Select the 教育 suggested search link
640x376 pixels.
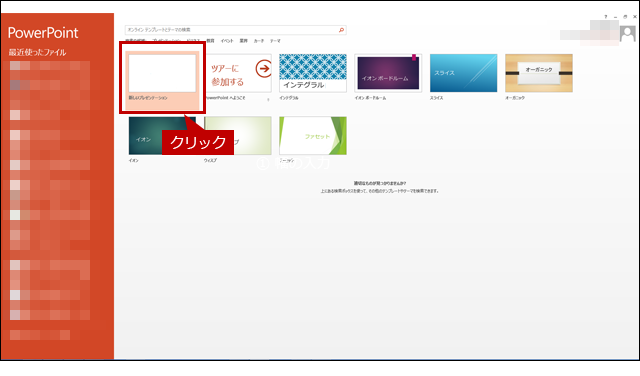pyautogui.click(x=210, y=41)
